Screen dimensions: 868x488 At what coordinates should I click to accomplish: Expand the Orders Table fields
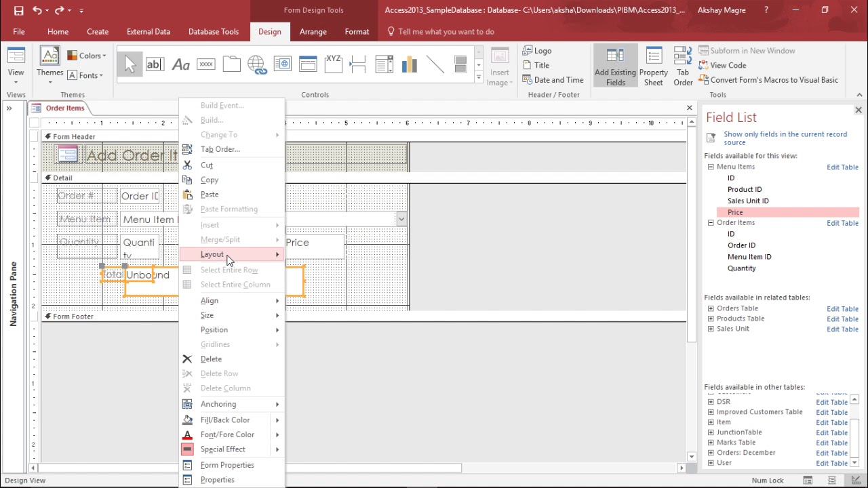(x=711, y=308)
